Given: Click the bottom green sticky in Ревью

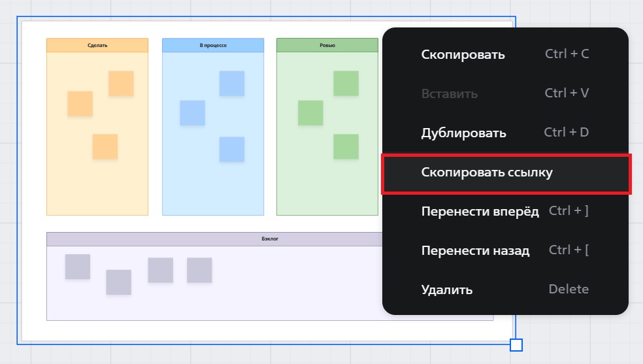Looking at the screenshot, I should coord(346,146).
